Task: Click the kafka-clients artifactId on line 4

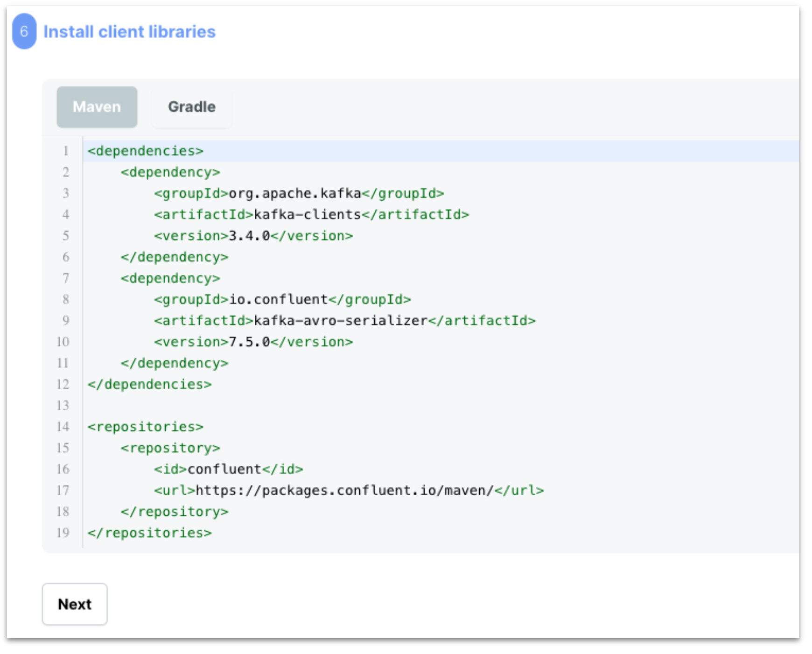Action: point(310,214)
